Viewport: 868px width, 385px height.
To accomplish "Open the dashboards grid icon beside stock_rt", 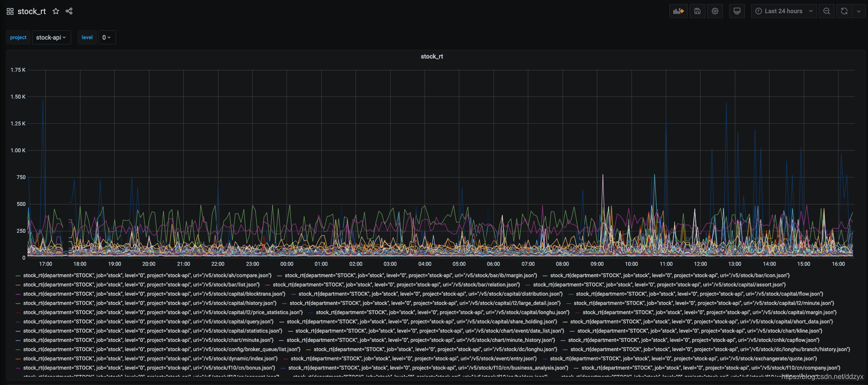I will pos(10,11).
